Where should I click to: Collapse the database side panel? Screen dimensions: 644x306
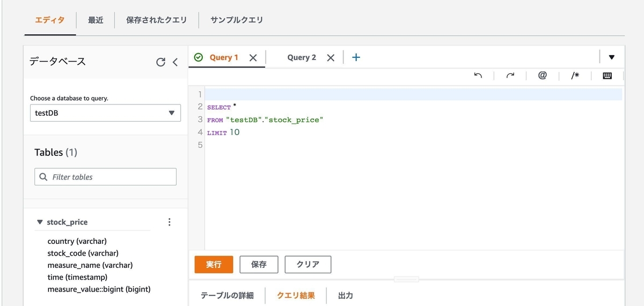tap(175, 62)
